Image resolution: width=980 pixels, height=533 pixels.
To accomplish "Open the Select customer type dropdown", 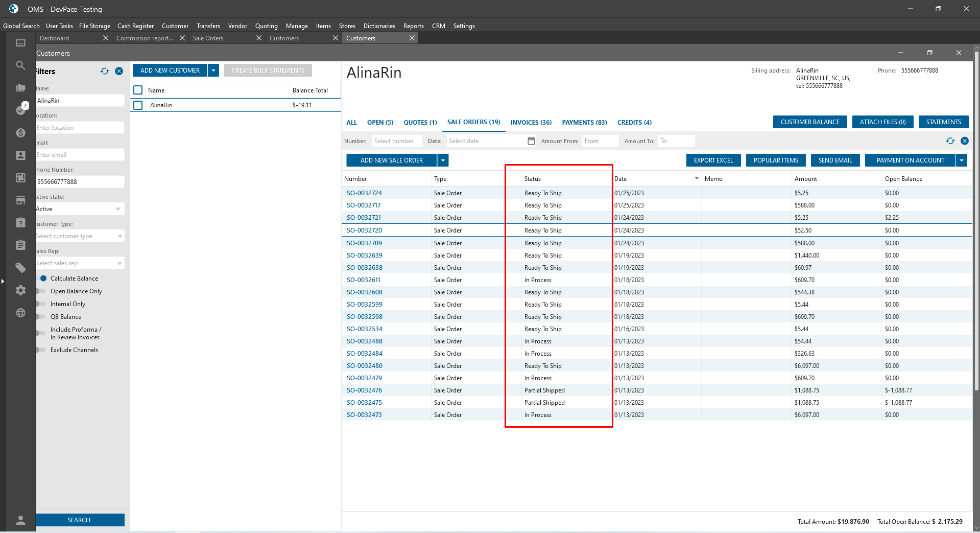I will point(80,236).
